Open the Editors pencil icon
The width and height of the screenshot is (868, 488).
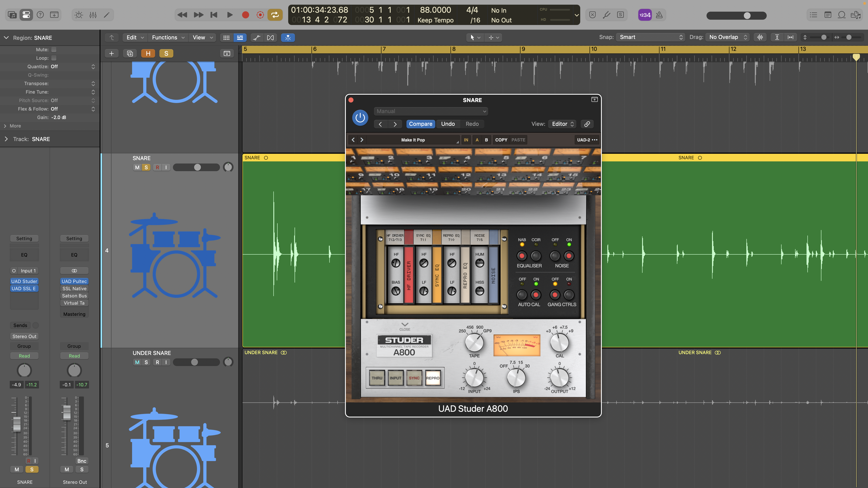click(106, 15)
